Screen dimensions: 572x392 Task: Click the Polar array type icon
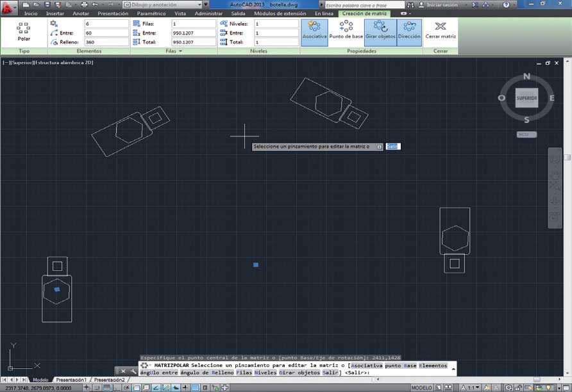[x=24, y=31]
